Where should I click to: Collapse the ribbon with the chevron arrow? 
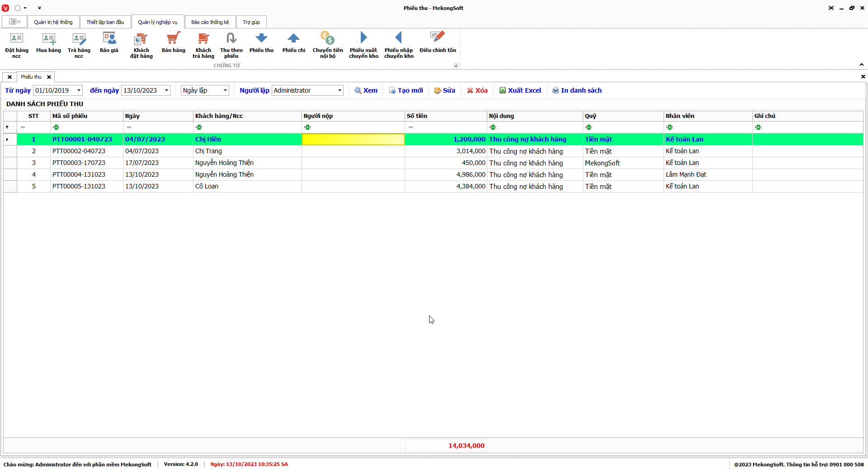(862, 65)
